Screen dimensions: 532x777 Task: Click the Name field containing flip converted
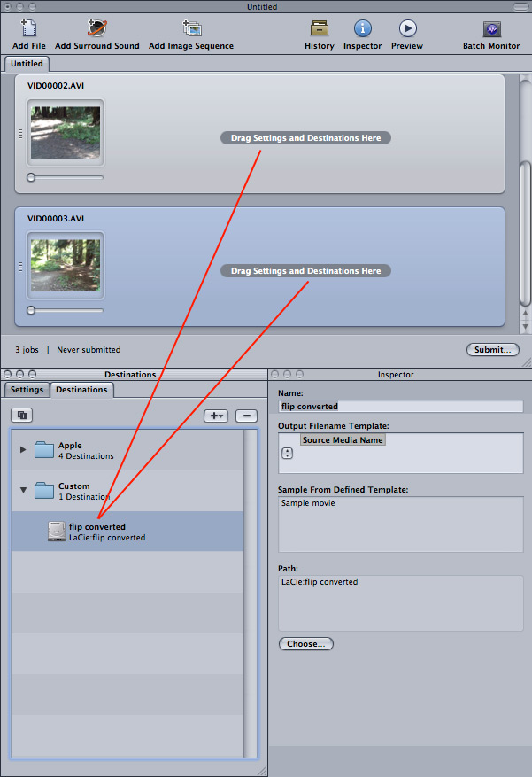tap(400, 407)
